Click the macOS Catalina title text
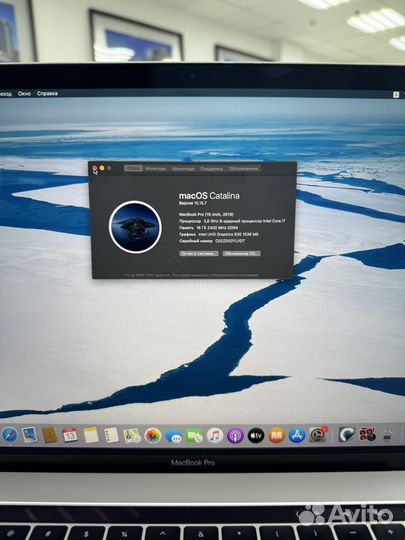Viewport: 405px width, 540px height. point(209,196)
